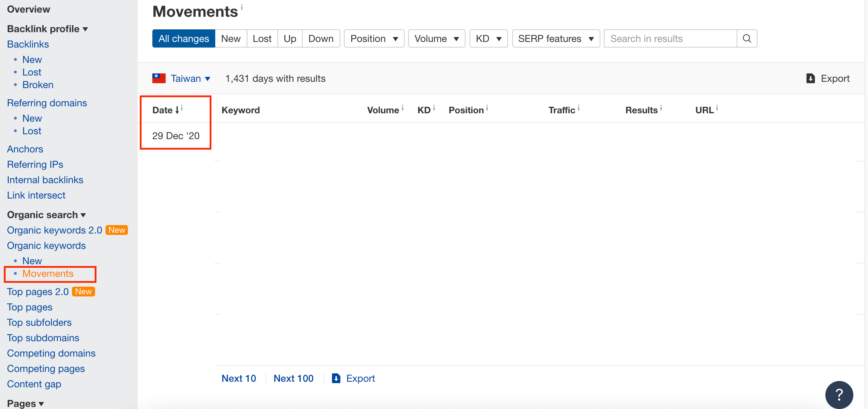Click the info icon beside Position column
This screenshot has width=868, height=409.
click(x=487, y=108)
